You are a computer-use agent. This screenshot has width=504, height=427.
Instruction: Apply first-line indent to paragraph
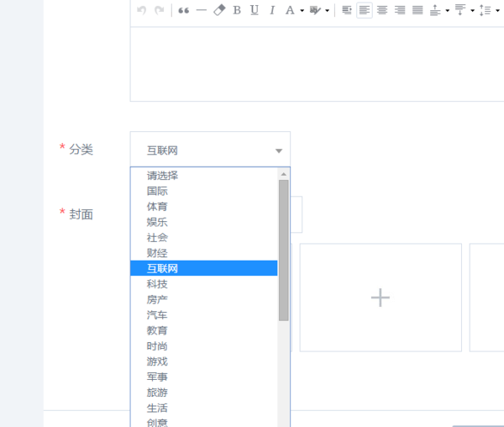(x=347, y=10)
